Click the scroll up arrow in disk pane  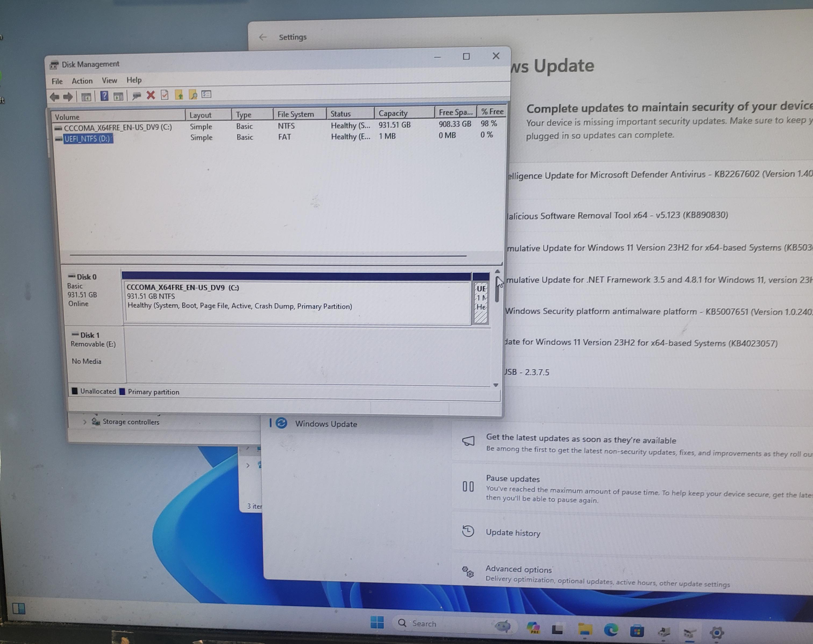497,271
